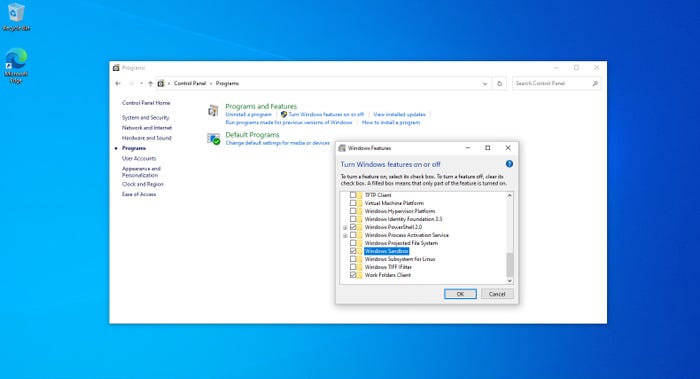Click the Windows Features dialog title icon

point(342,148)
